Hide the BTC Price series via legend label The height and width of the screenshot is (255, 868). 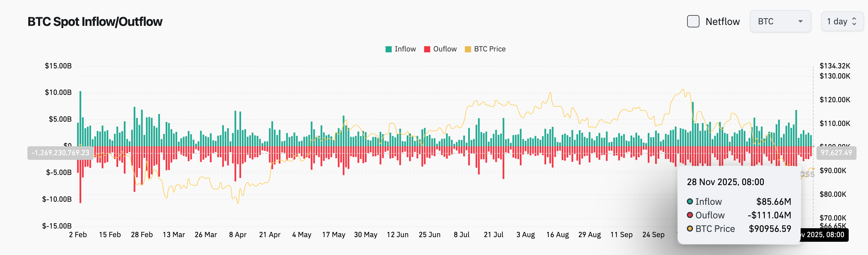coord(490,49)
